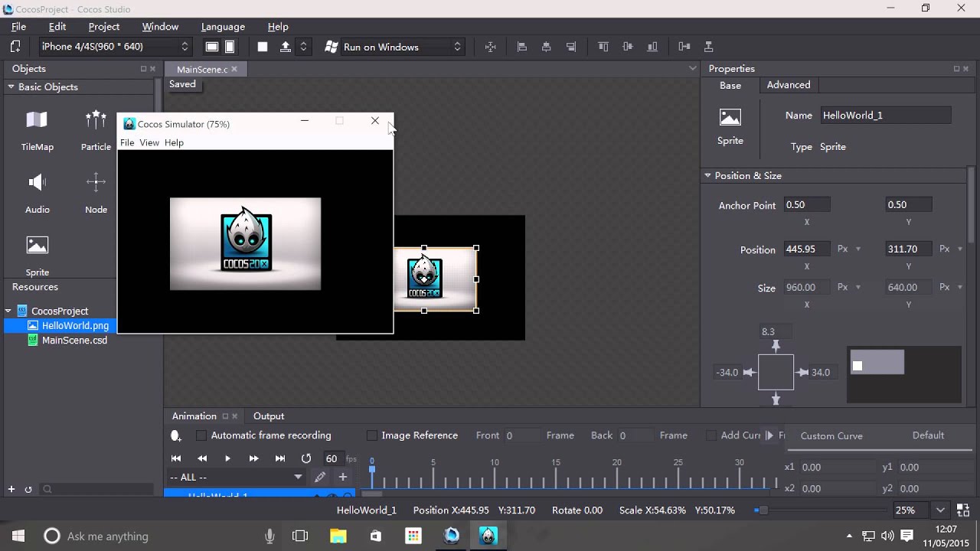Image resolution: width=980 pixels, height=551 pixels.
Task: Click the pencil edit icon beside ALL dropdown
Action: point(320,477)
